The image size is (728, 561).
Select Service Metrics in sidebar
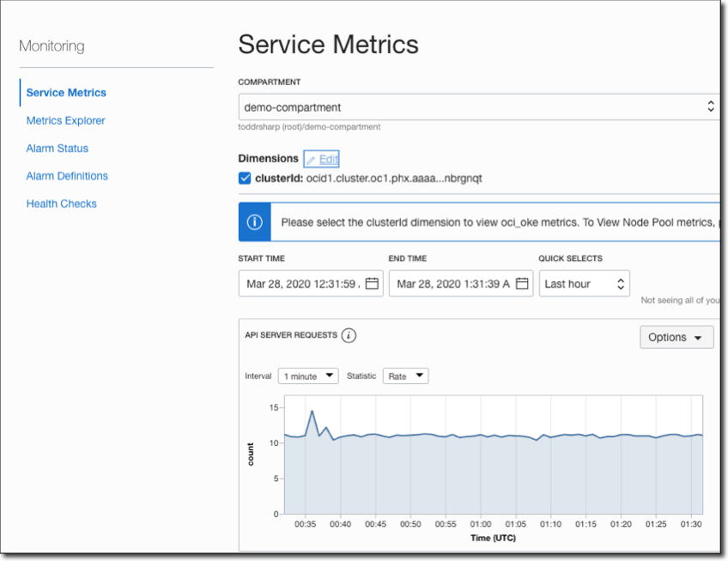tap(66, 93)
